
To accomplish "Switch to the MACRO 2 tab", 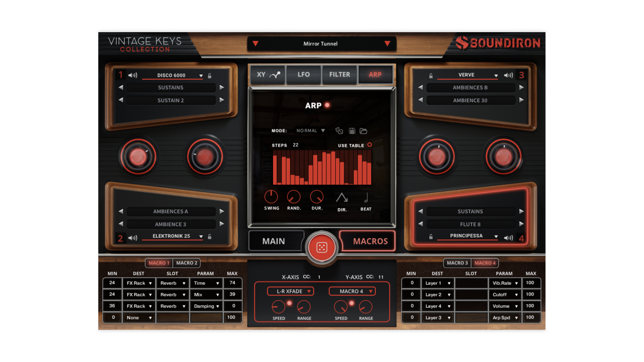I will (x=186, y=263).
